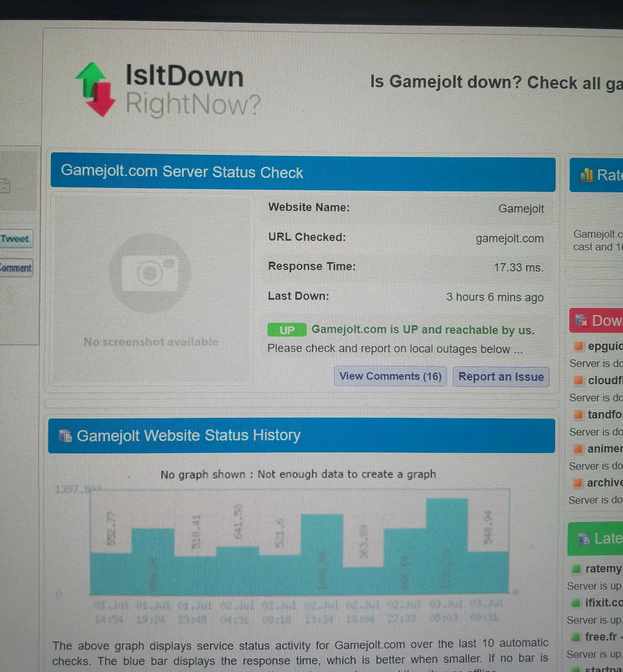The width and height of the screenshot is (623, 672).
Task: Open the archive down-site link
Action: pos(604,483)
